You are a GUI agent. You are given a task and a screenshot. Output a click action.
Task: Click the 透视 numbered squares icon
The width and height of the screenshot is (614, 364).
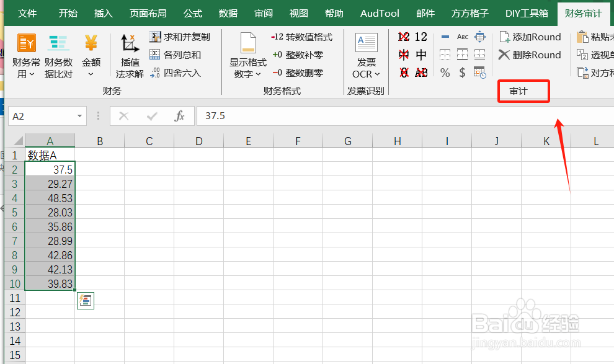coord(582,55)
